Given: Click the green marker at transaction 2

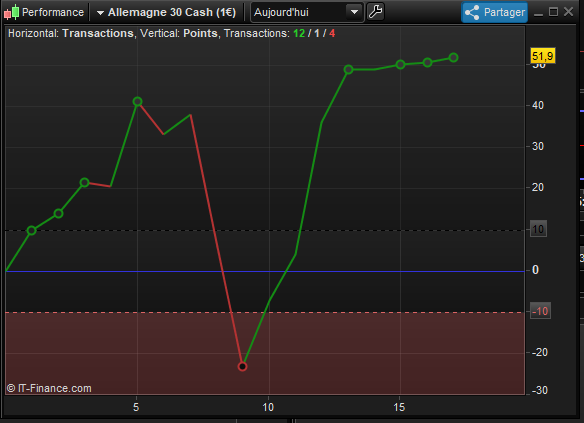Looking at the screenshot, I should [x=58, y=213].
